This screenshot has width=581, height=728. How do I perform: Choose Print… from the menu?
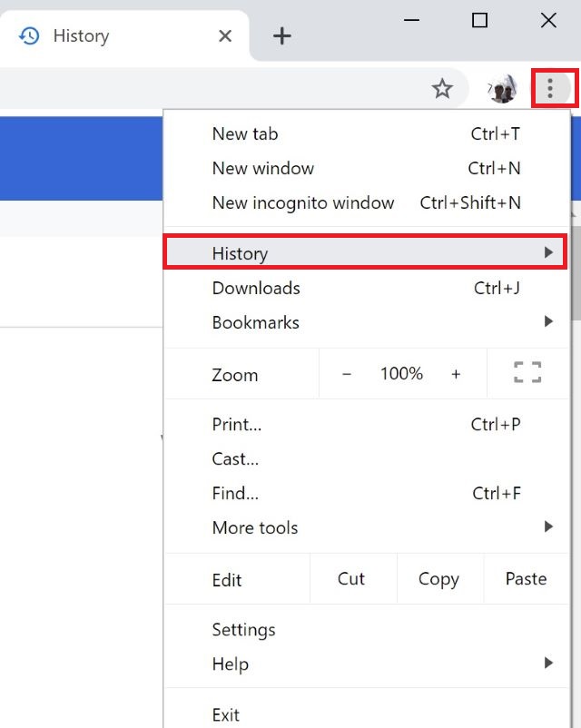click(367, 424)
